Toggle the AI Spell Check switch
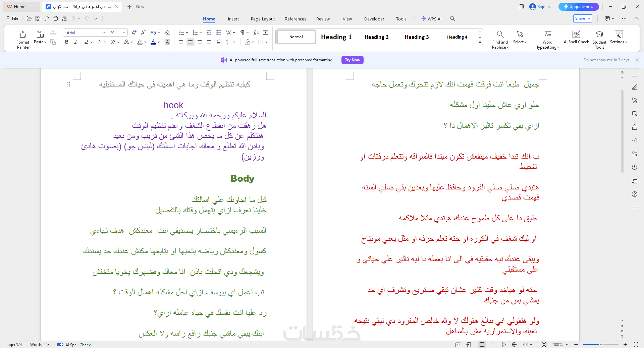 [x=60, y=345]
